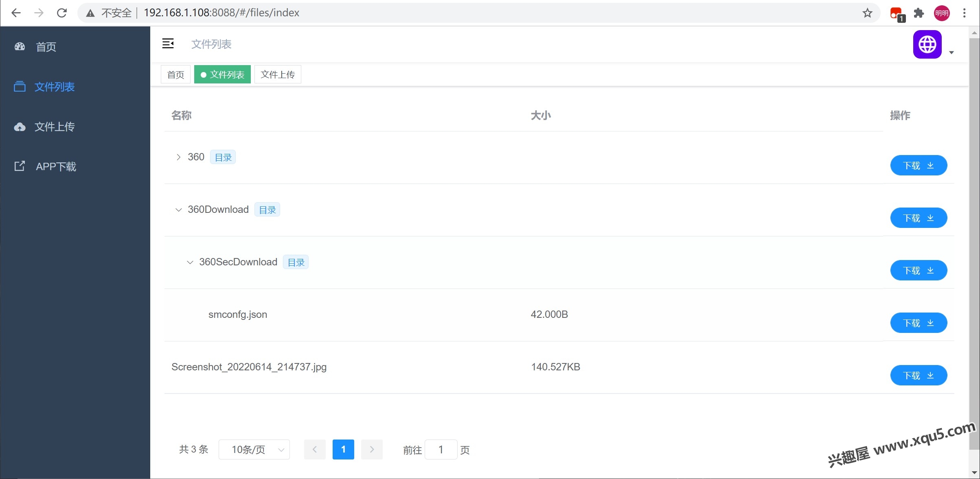Click the 42.000B size value
Image resolution: width=980 pixels, height=479 pixels.
coord(549,315)
